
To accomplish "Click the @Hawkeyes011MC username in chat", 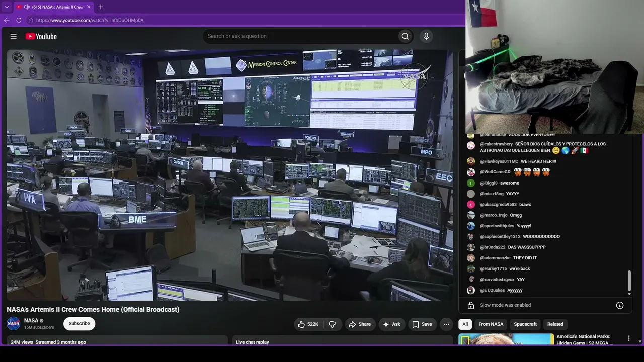I will (x=499, y=161).
